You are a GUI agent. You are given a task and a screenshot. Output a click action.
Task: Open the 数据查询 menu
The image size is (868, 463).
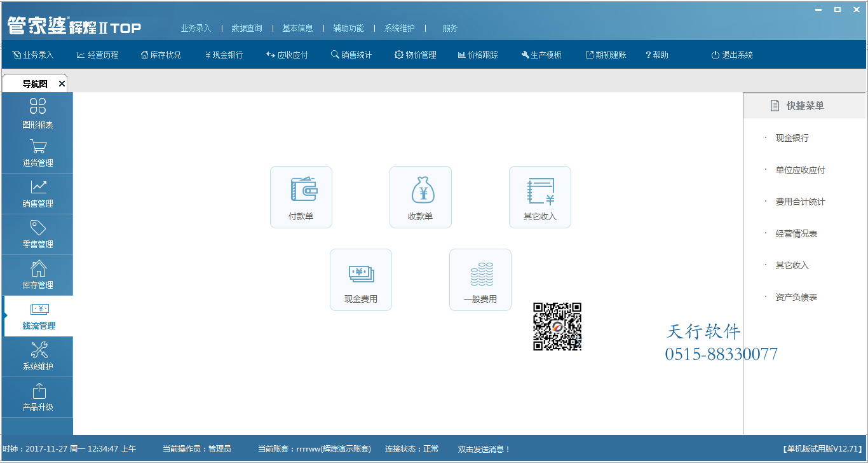point(247,28)
